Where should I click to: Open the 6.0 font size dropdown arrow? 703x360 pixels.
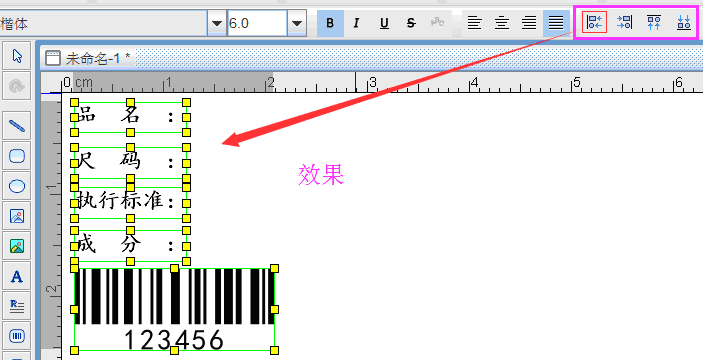(x=297, y=23)
